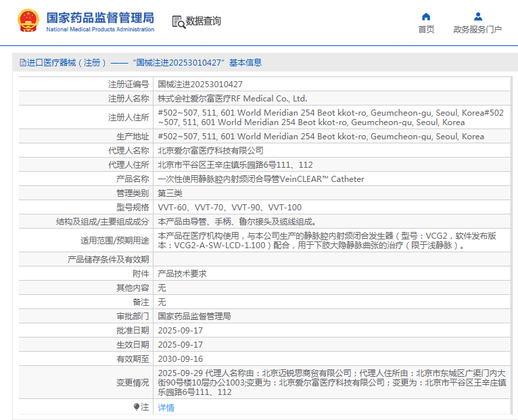Click the 国家药品监督管理局 site title
Viewport: 518px width, 420px height.
pyautogui.click(x=100, y=17)
